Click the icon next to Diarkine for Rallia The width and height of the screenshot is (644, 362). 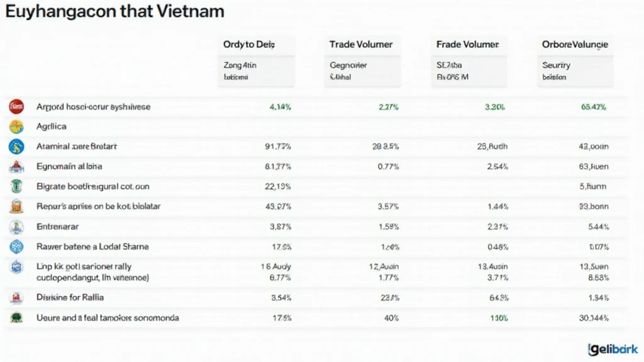click(x=16, y=297)
